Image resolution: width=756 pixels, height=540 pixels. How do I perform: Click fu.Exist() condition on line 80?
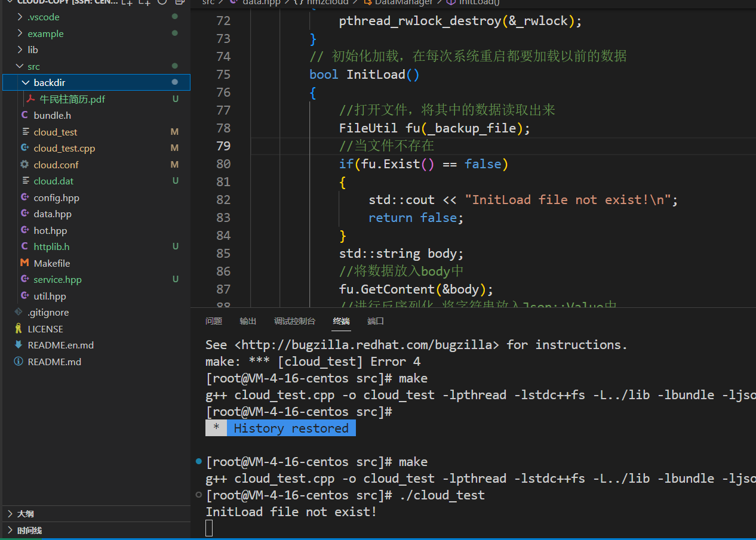[x=398, y=164]
